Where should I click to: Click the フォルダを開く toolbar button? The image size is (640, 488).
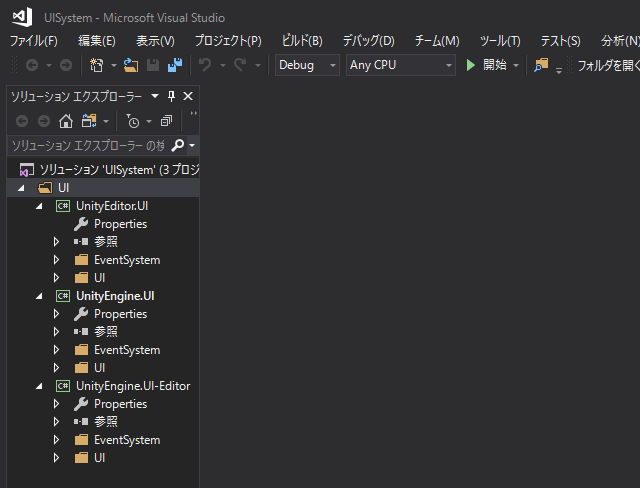[608, 65]
